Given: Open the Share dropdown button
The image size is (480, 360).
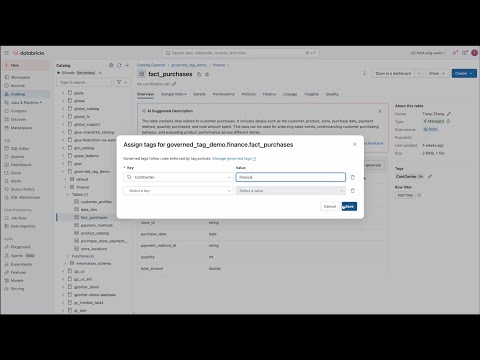Looking at the screenshot, I should pyautogui.click(x=437, y=73).
